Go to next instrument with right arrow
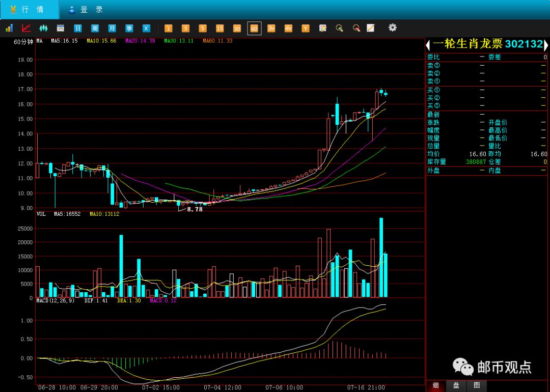The height and width of the screenshot is (392, 550). [545, 45]
